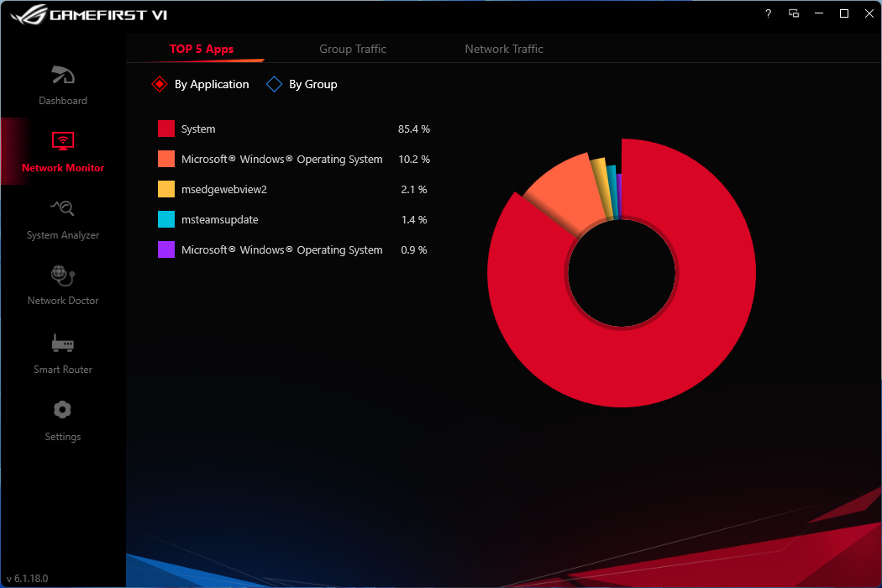Switch to the Group Traffic tab
This screenshot has height=588, width=882.
pyautogui.click(x=353, y=49)
